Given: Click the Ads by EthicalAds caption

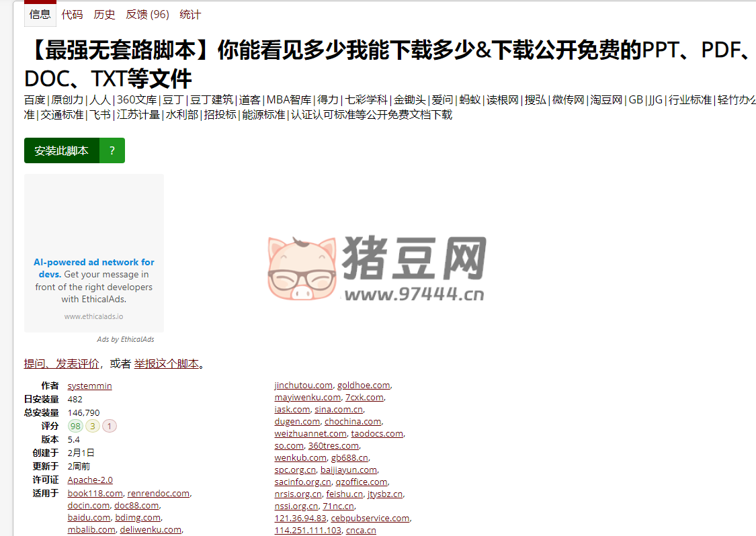Looking at the screenshot, I should coord(125,339).
